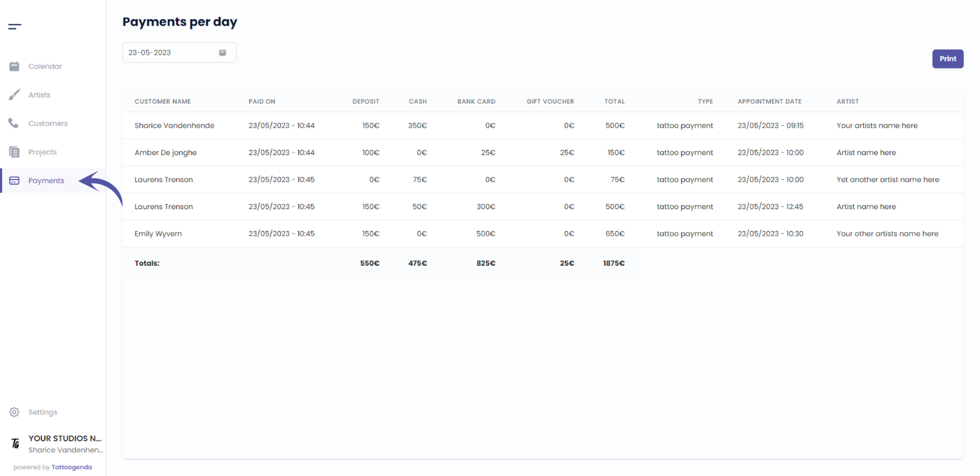Click the 350€ cash amount
Image resolution: width=980 pixels, height=476 pixels.
click(417, 125)
